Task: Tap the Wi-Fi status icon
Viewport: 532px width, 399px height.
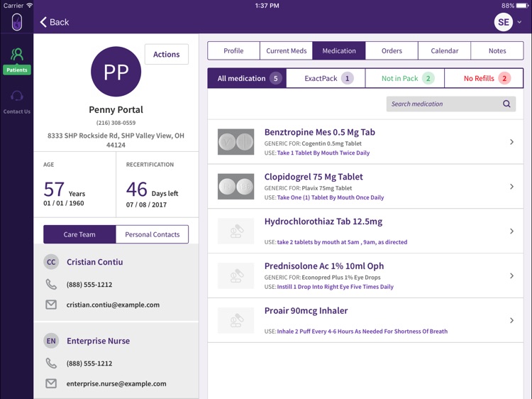Action: coord(30,5)
